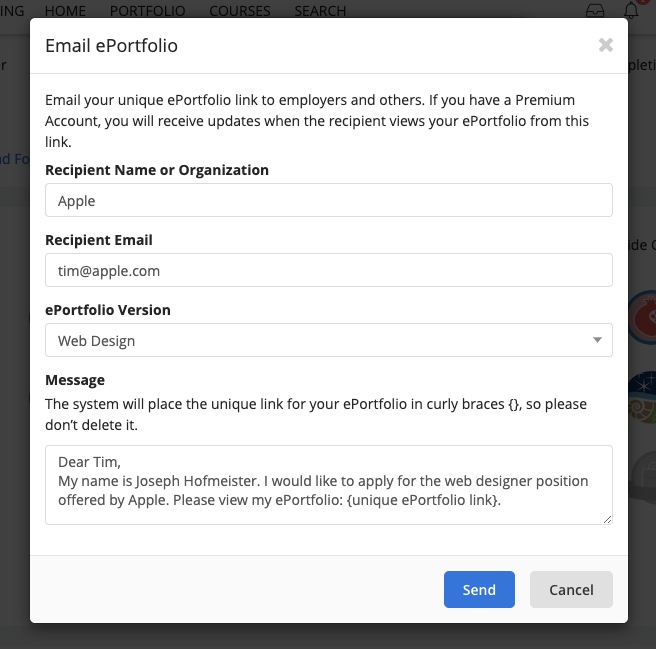
Task: Click the Premium Account description paragraph
Action: 317,121
